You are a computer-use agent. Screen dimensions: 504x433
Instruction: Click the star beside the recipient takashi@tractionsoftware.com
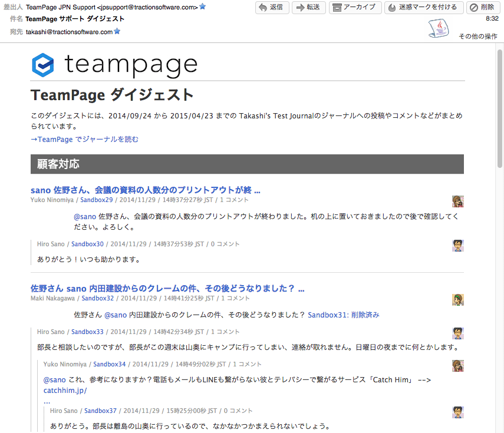[117, 31]
